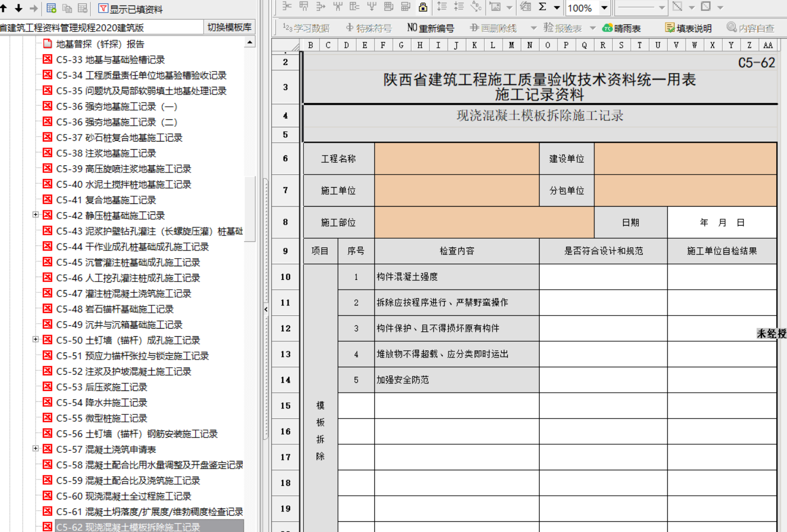
Task: Click the tree panel scroll-up arrow
Action: coord(249,42)
